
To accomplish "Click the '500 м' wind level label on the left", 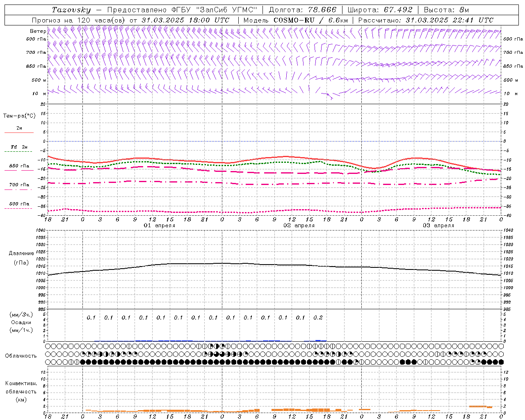I will pyautogui.click(x=39, y=80).
